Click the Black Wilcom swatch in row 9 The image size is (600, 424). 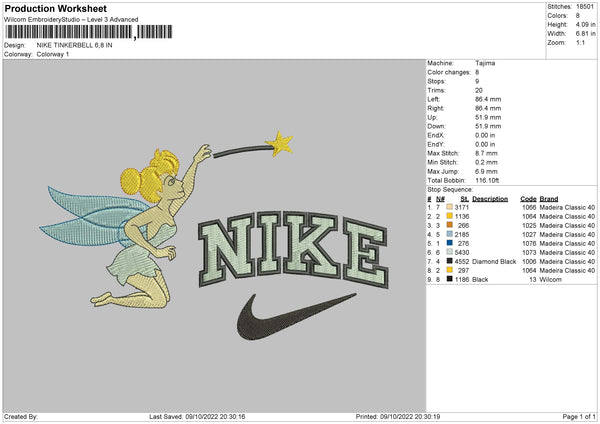[x=449, y=279]
